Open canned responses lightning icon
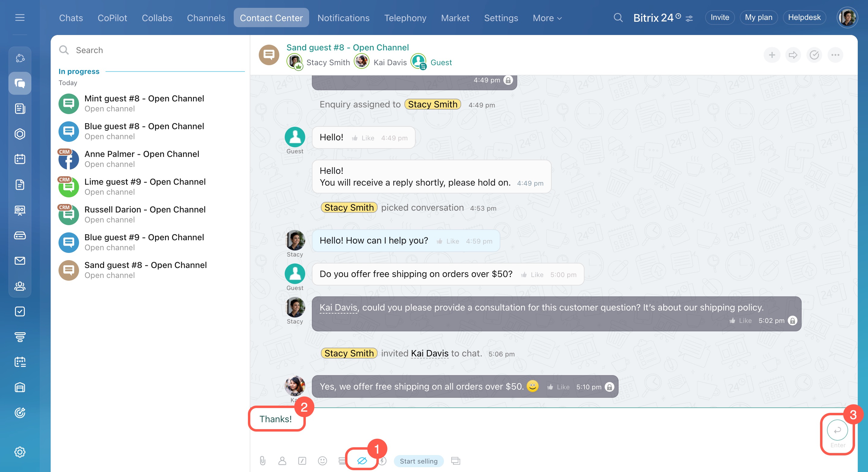The image size is (868, 472). tap(382, 461)
